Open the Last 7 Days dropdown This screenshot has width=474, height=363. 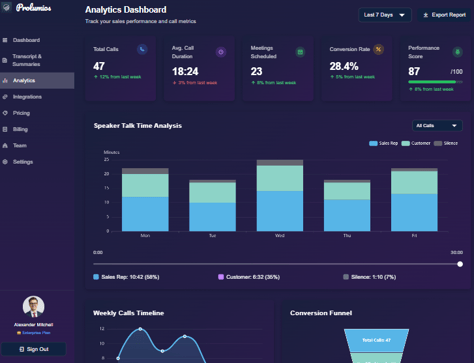[x=385, y=15]
